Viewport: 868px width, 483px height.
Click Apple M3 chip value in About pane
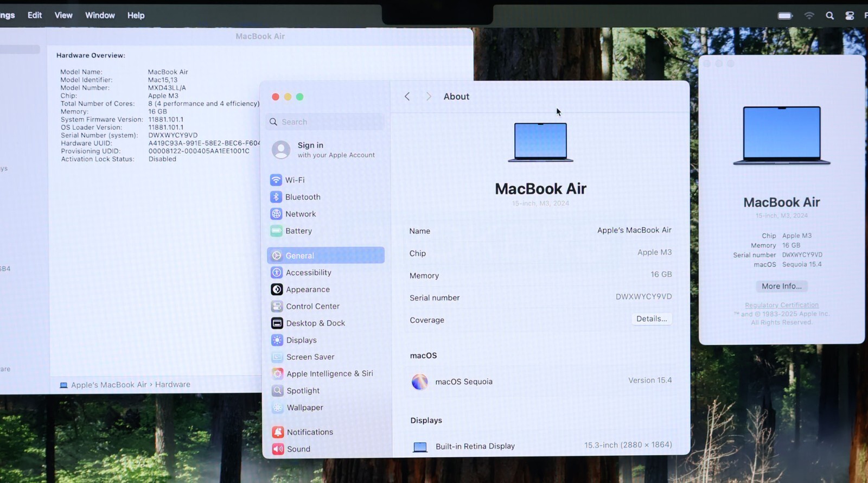[654, 252]
